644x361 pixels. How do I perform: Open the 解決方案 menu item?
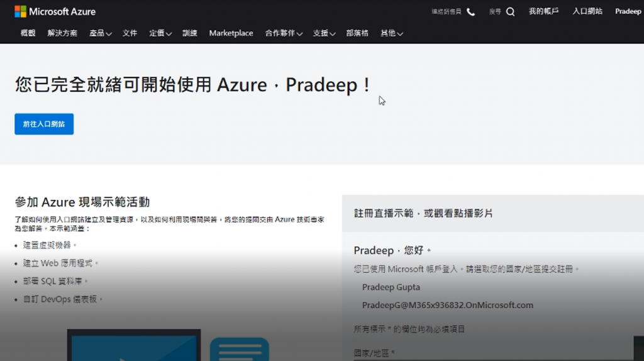(62, 33)
